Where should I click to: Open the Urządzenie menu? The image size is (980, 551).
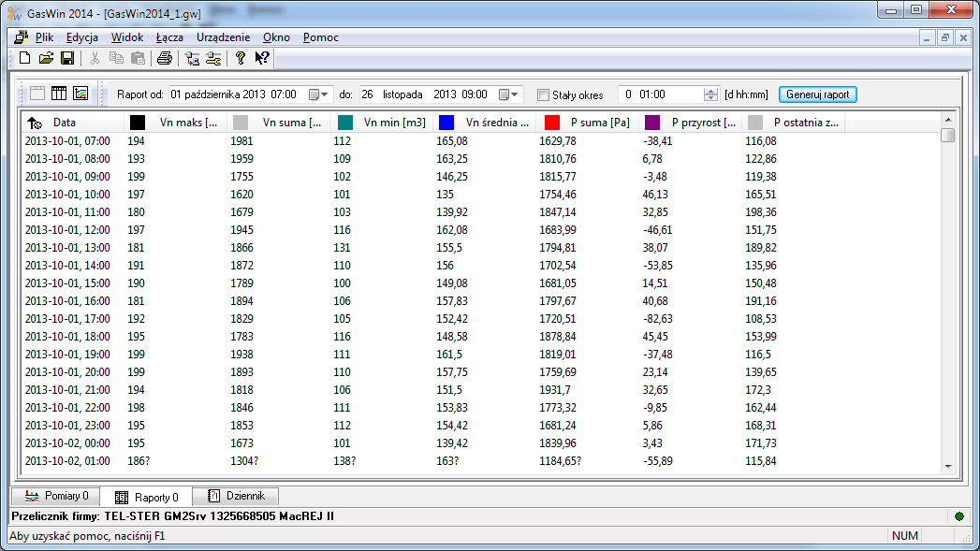click(x=223, y=37)
